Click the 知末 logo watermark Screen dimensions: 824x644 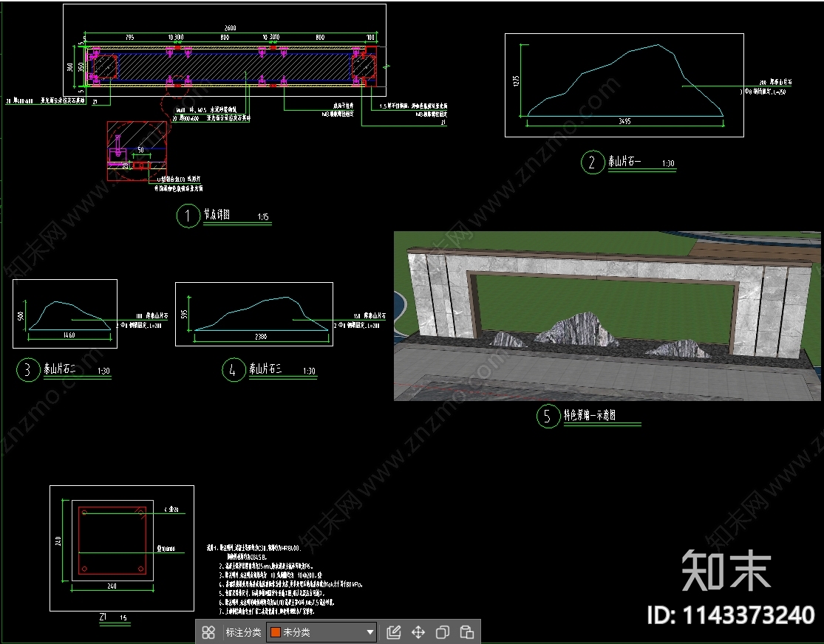pyautogui.click(x=726, y=571)
